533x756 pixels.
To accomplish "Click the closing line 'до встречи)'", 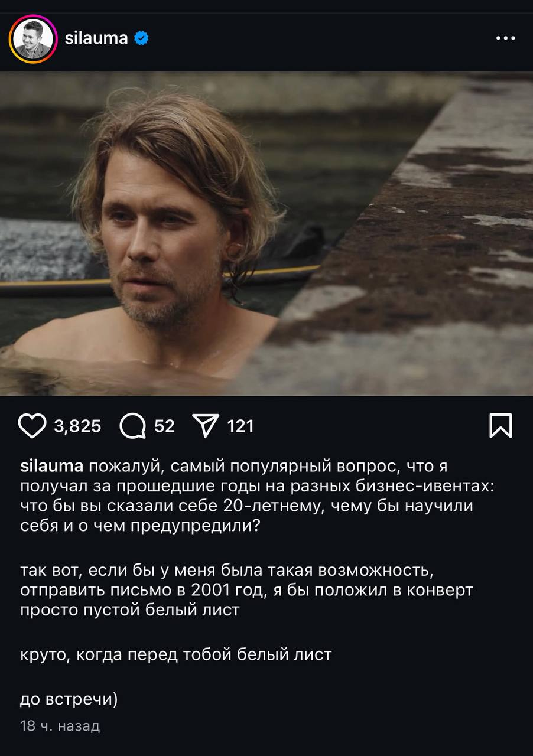I will point(69,700).
